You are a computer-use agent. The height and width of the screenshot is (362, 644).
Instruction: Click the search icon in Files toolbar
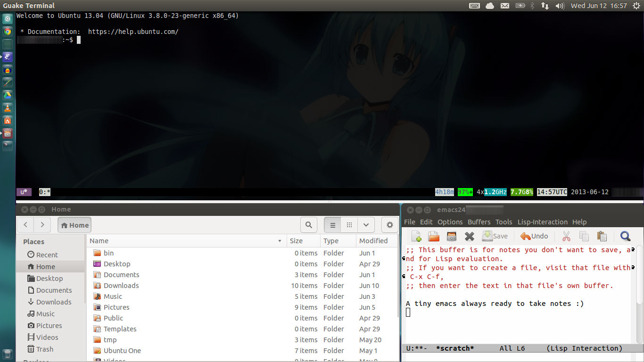pyautogui.click(x=309, y=225)
